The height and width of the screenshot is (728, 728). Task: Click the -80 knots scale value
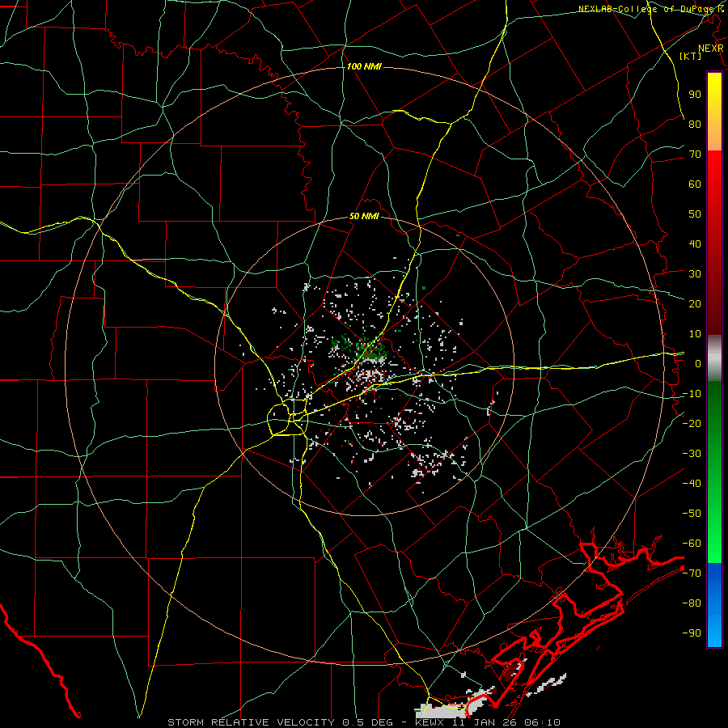[x=692, y=603]
